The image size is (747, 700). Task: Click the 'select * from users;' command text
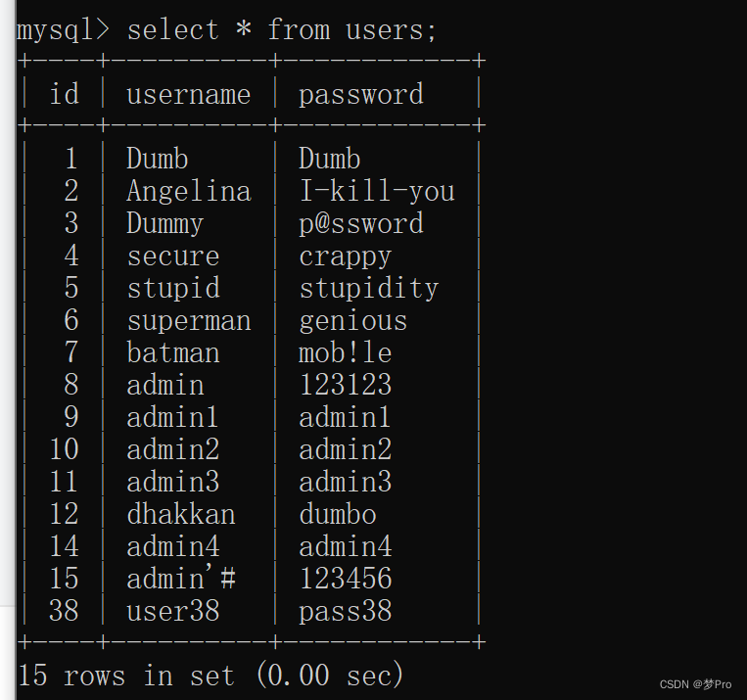coord(282,29)
